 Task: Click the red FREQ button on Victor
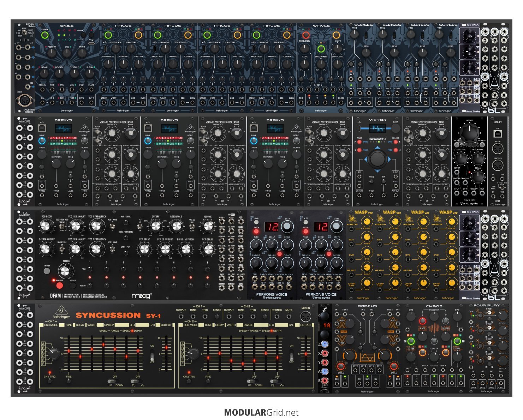coord(396,150)
